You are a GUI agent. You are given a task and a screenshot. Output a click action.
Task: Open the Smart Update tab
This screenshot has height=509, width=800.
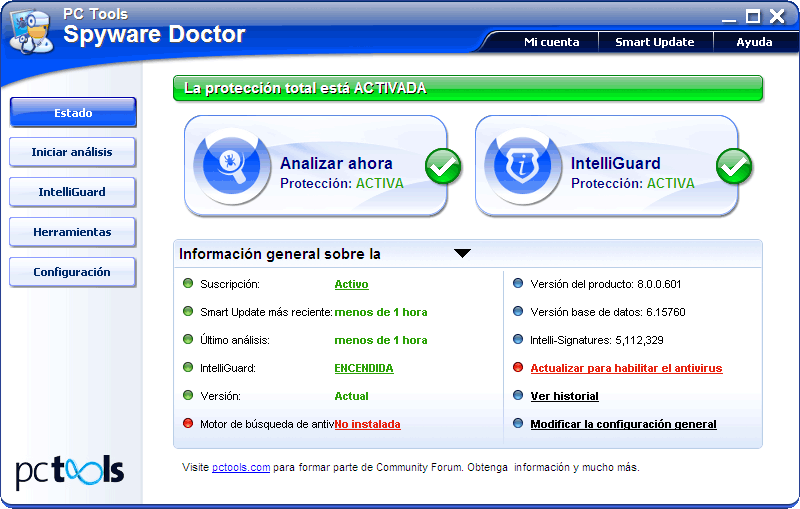(654, 42)
